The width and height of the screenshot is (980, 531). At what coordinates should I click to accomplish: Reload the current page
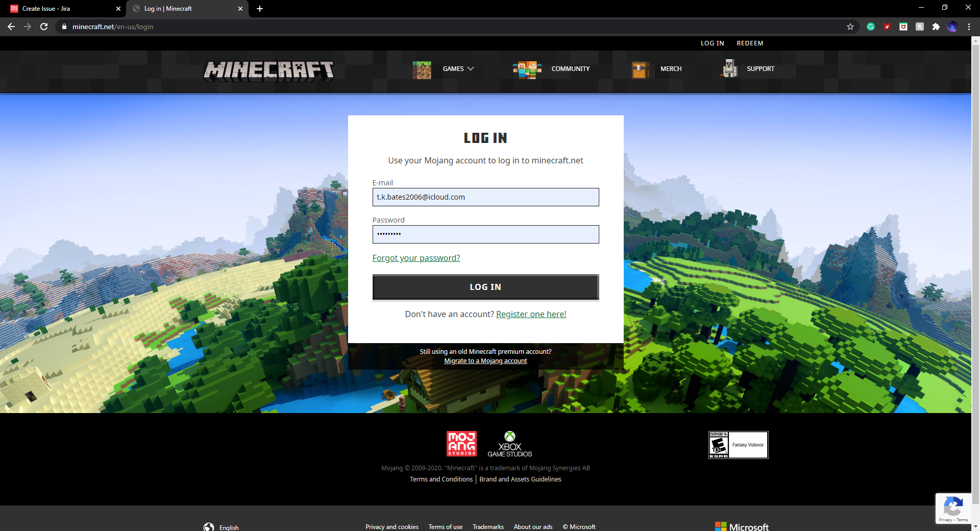[44, 27]
